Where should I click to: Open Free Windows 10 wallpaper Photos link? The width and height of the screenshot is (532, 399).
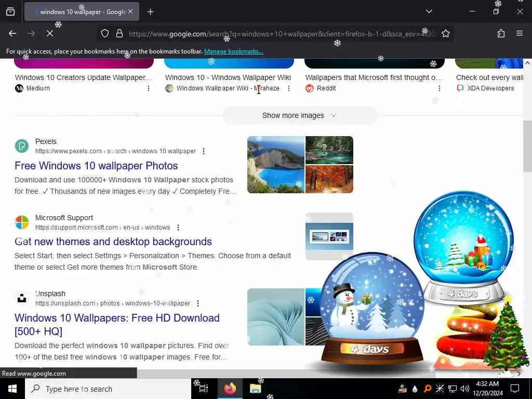[x=96, y=166]
